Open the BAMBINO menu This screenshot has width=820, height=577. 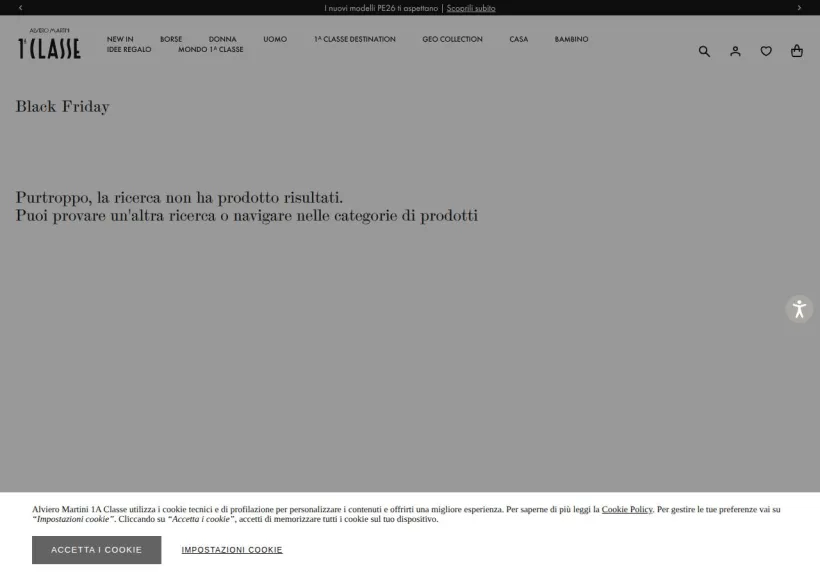(572, 39)
